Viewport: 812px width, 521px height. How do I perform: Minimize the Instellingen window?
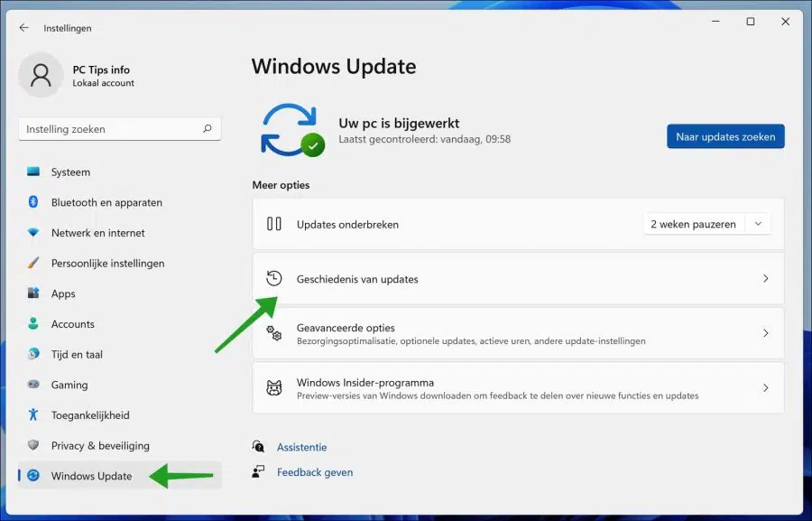tap(715, 22)
